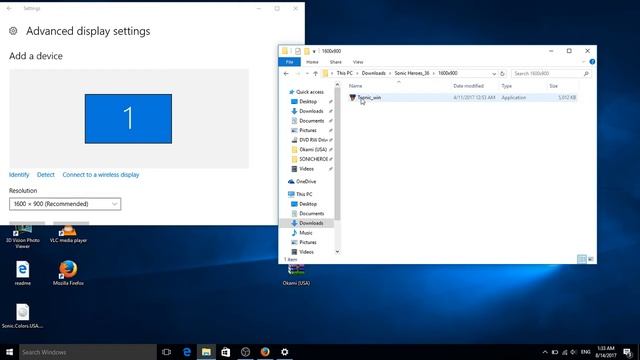This screenshot has width=640, height=360.
Task: Select highlighted Downloads under This PC
Action: click(311, 223)
